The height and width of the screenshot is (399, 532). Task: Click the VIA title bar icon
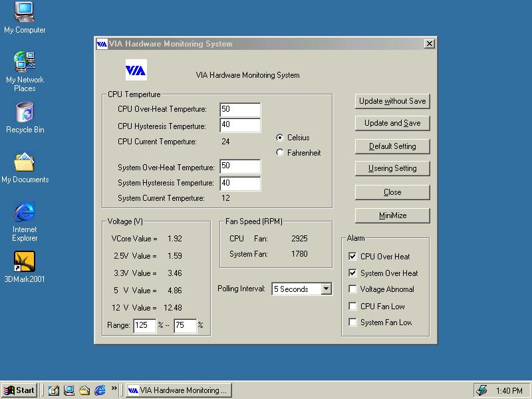tap(102, 44)
